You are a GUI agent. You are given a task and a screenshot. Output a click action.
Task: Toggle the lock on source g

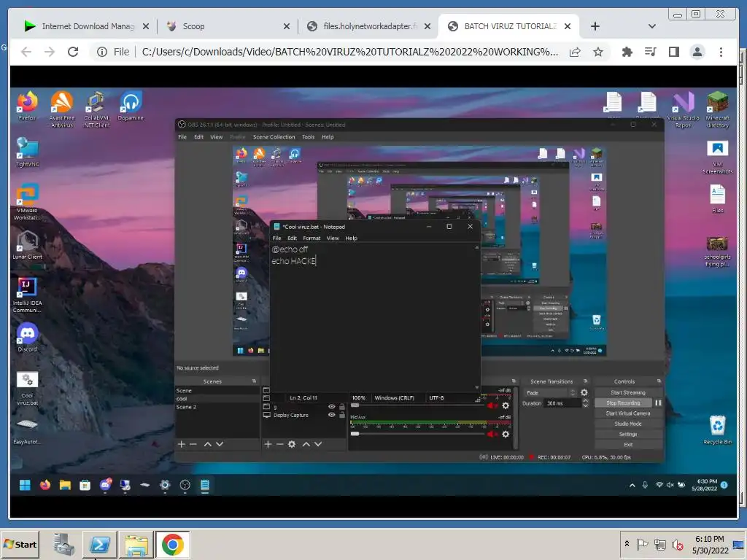coord(341,407)
